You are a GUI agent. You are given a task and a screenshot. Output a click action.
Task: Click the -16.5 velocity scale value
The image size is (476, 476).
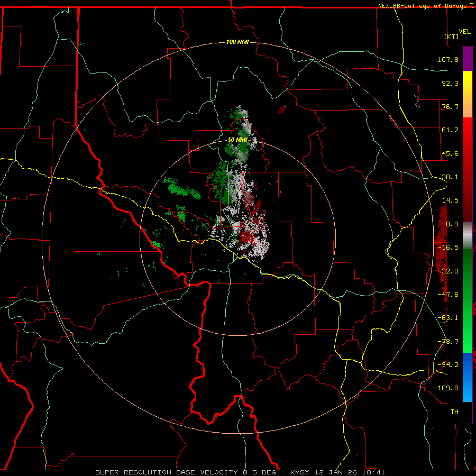tap(448, 248)
